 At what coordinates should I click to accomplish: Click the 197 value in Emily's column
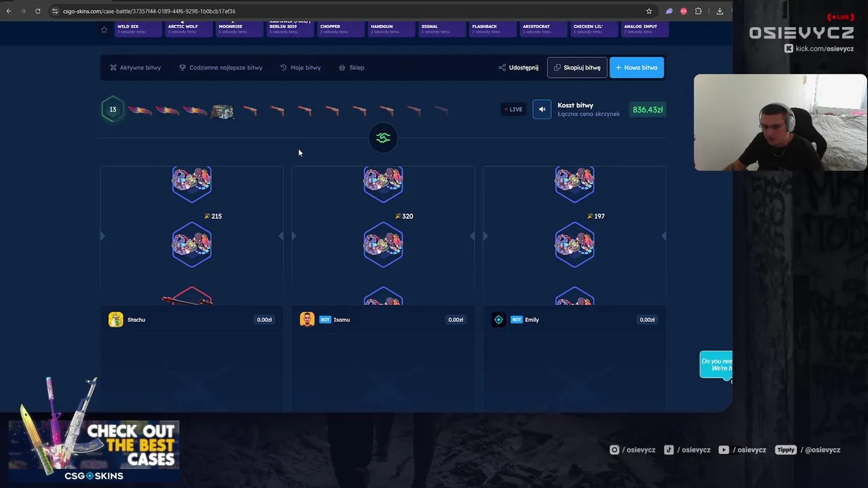pyautogui.click(x=599, y=216)
